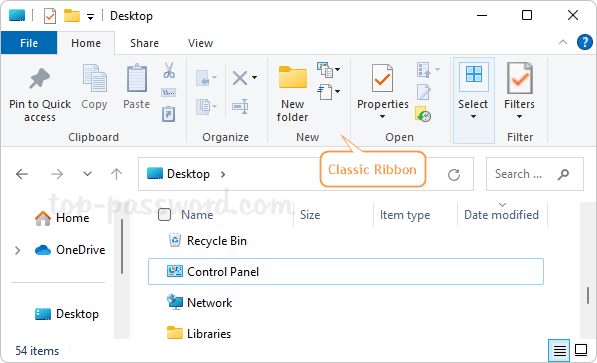Toggle the select-all checkbox beside Name
The height and width of the screenshot is (363, 597).
coord(164,215)
